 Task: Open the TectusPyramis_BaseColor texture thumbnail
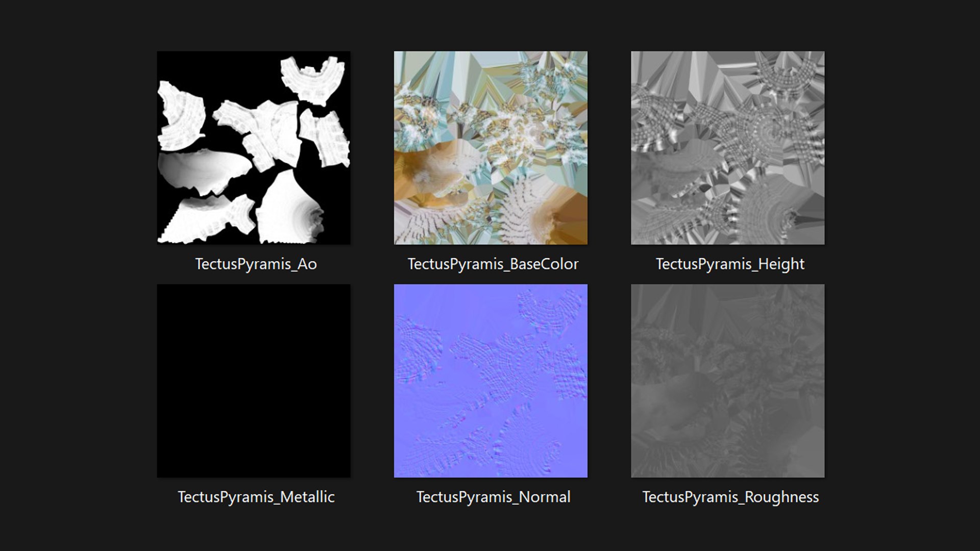[491, 147]
